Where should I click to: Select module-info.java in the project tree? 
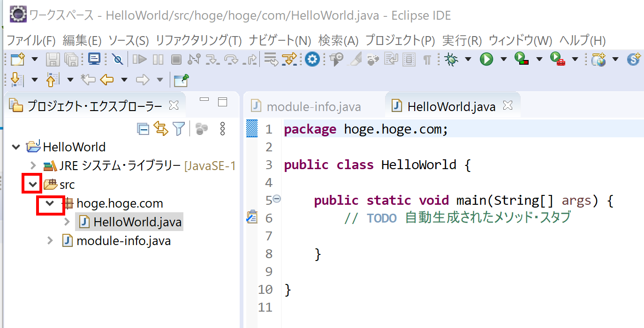coord(123,241)
